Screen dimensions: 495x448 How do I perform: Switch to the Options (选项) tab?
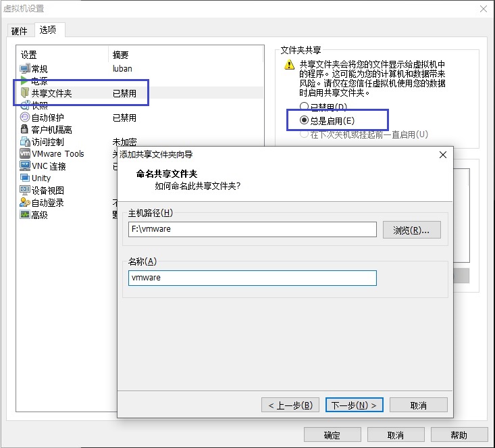pyautogui.click(x=48, y=30)
